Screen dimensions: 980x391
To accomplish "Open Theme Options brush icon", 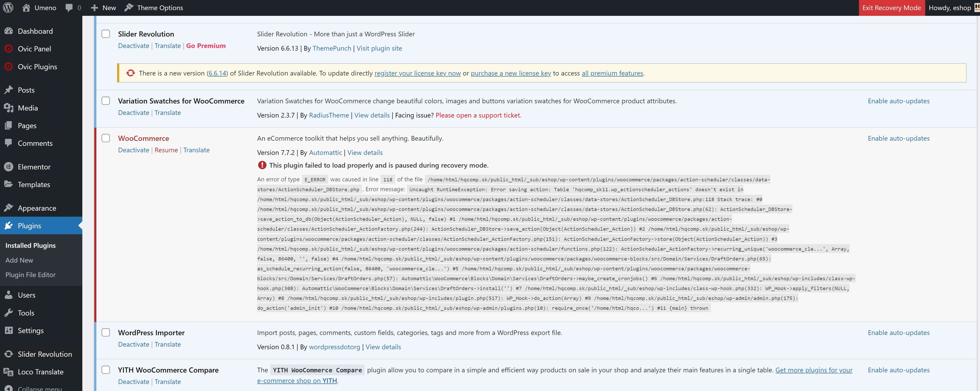I will tap(129, 8).
